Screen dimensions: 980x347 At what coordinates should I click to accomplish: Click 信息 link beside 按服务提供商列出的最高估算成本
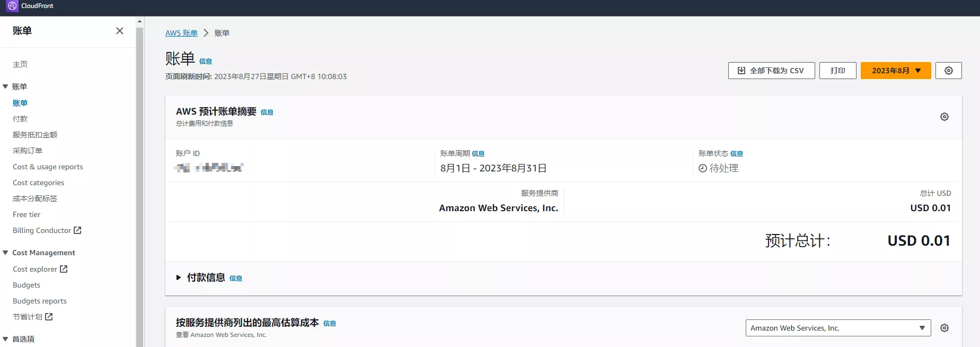pos(330,324)
